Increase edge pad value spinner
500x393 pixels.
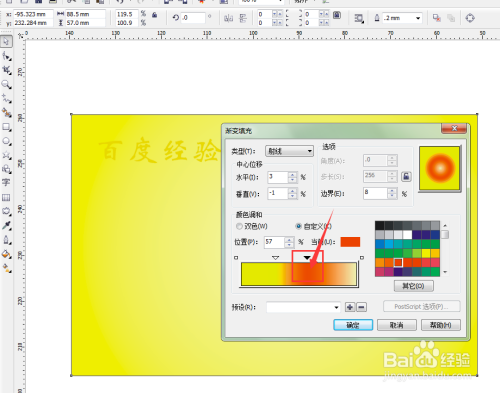[392, 191]
